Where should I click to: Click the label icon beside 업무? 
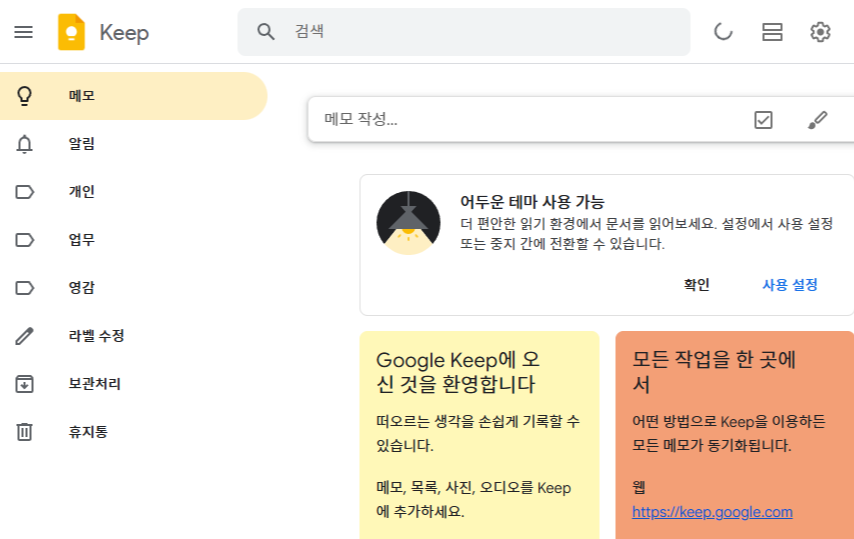pyautogui.click(x=25, y=240)
